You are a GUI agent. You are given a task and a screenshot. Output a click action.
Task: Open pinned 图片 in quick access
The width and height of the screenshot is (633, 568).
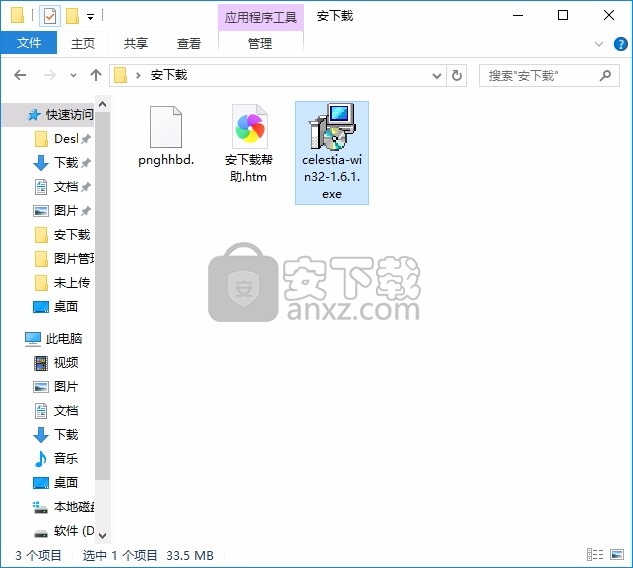[x=61, y=211]
